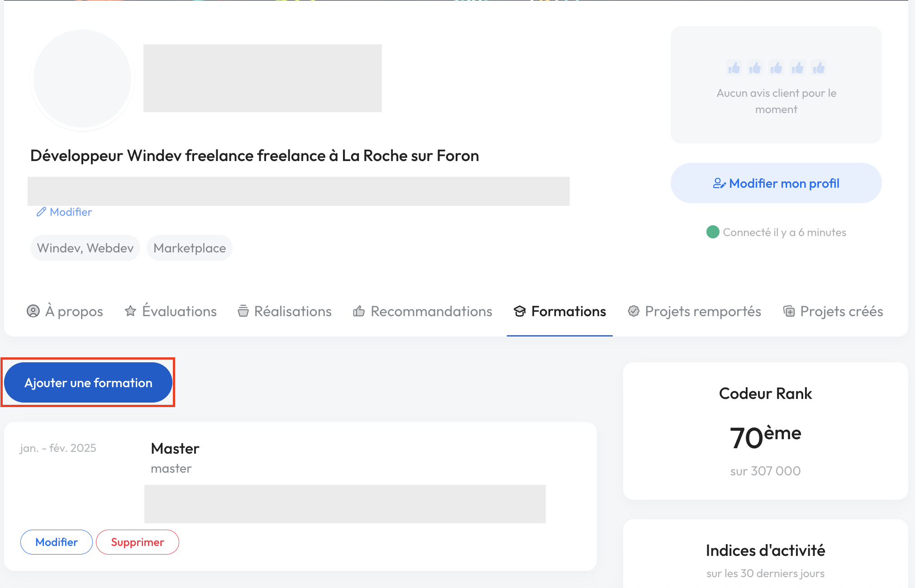Click the Formations graduation cap icon
The width and height of the screenshot is (915, 588).
coord(519,311)
